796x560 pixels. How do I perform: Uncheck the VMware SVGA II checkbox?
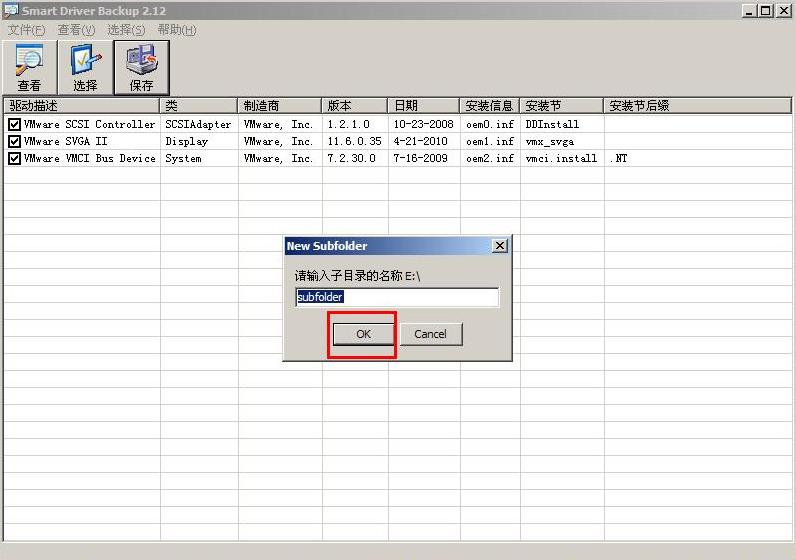pos(14,142)
